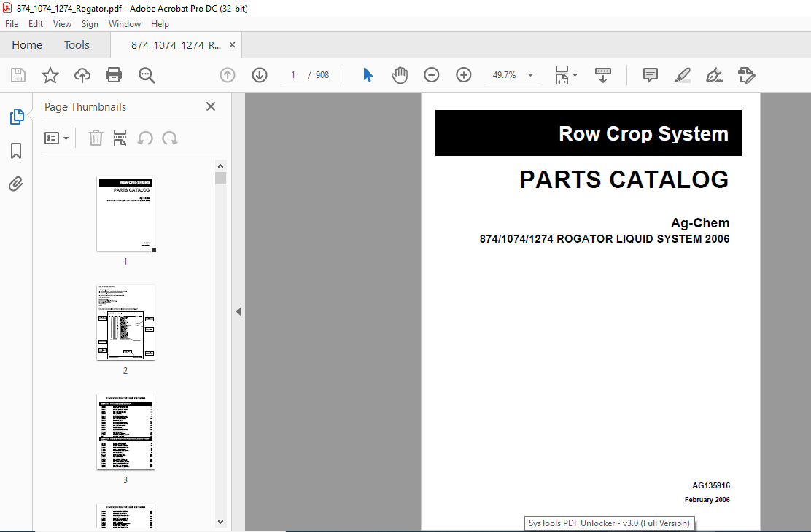The height and width of the screenshot is (532, 811).
Task: Open Page Thumbnails panel icon
Action: (17, 117)
